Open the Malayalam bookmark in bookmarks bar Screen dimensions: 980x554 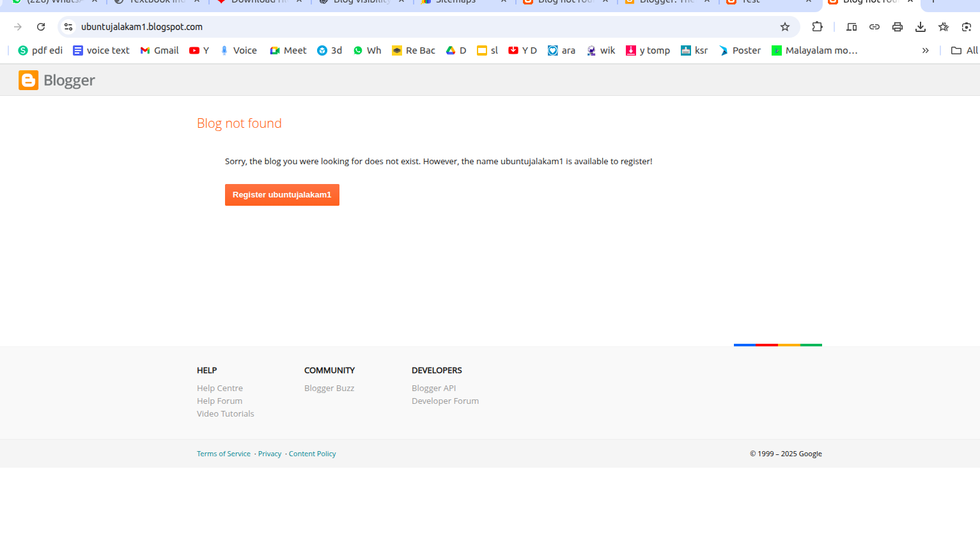pos(814,50)
